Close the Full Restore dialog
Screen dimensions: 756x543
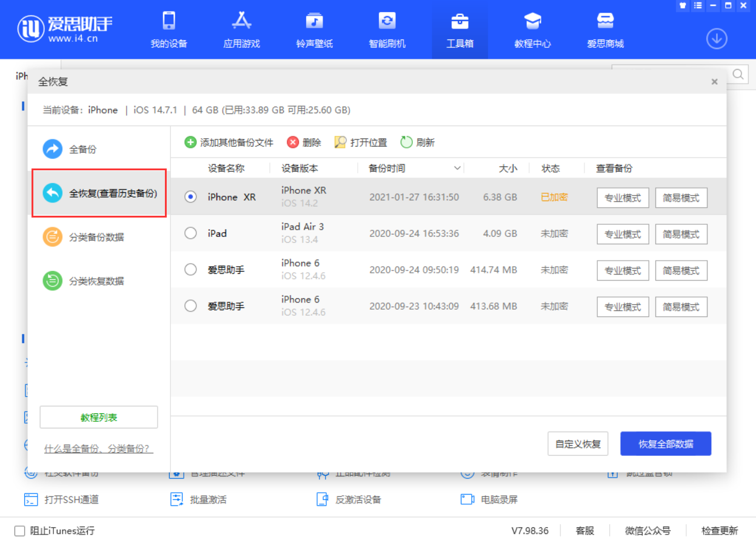tap(714, 82)
